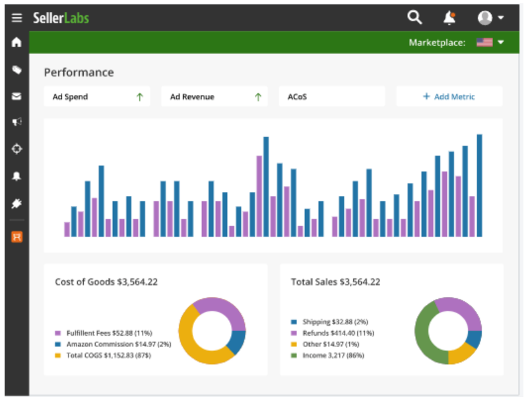The image size is (532, 405).
Task: Select the Ad Revenue metric card
Action: [215, 97]
